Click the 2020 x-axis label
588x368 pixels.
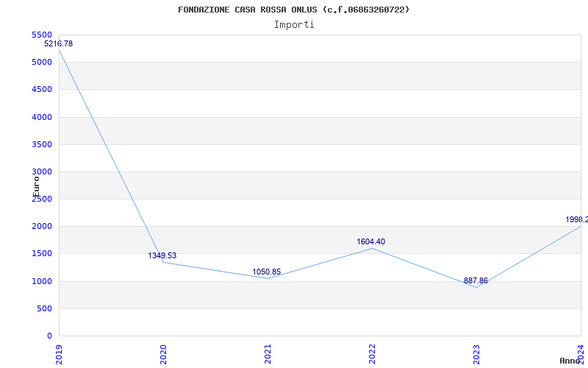(163, 354)
